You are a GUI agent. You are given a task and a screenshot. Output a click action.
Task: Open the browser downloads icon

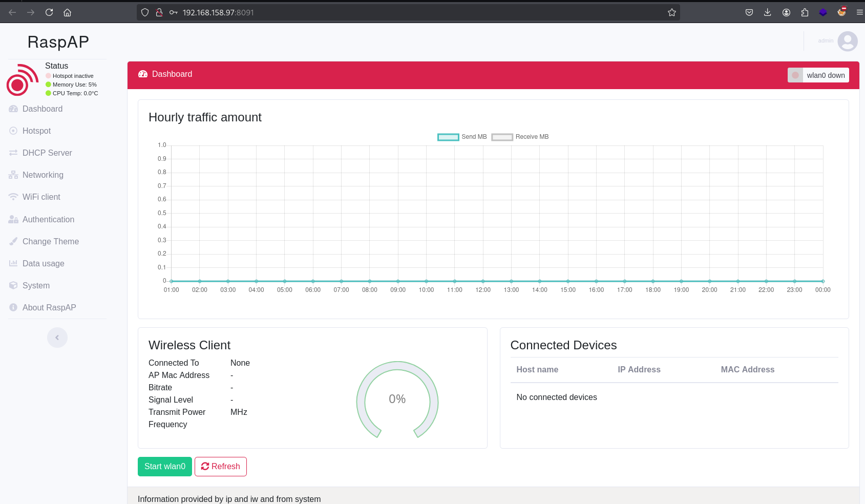tap(767, 12)
